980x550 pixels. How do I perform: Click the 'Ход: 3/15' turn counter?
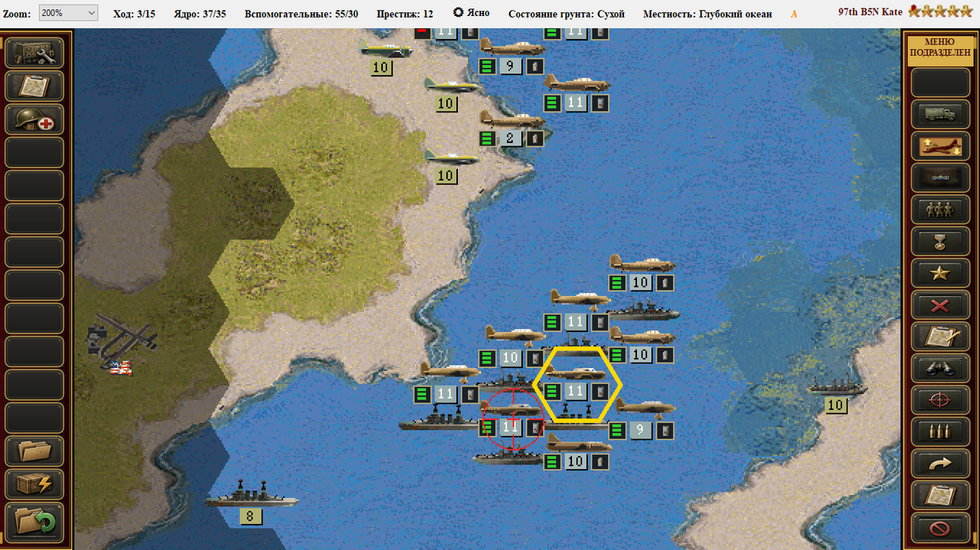click(x=134, y=14)
